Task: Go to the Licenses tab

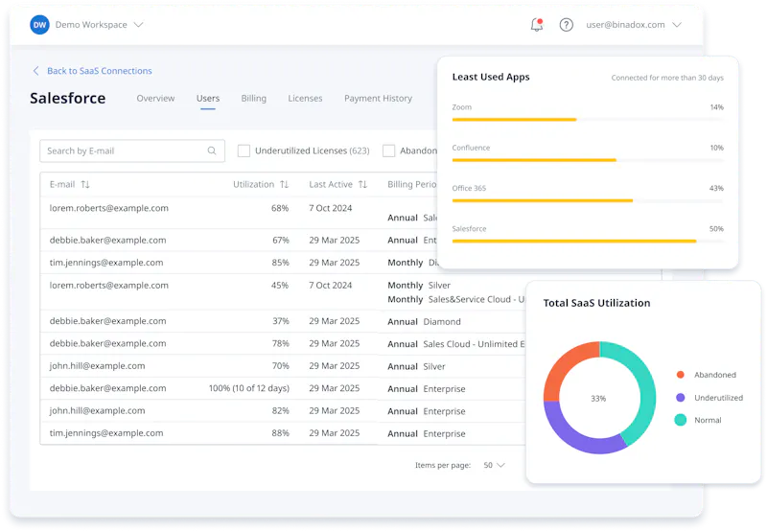Action: point(305,99)
